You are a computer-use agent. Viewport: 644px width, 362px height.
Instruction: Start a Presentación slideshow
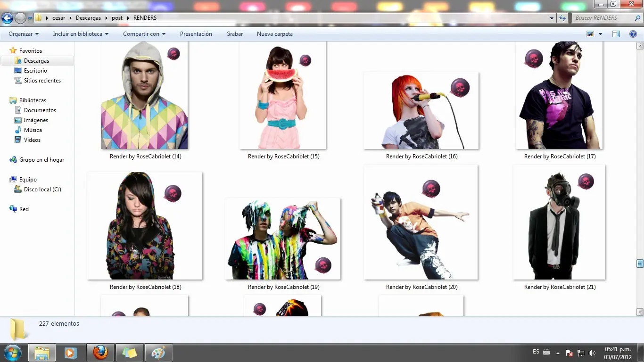[196, 34]
